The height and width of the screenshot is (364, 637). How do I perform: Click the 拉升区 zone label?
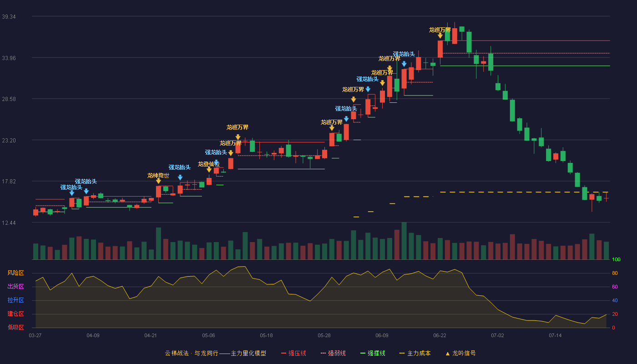pyautogui.click(x=15, y=300)
